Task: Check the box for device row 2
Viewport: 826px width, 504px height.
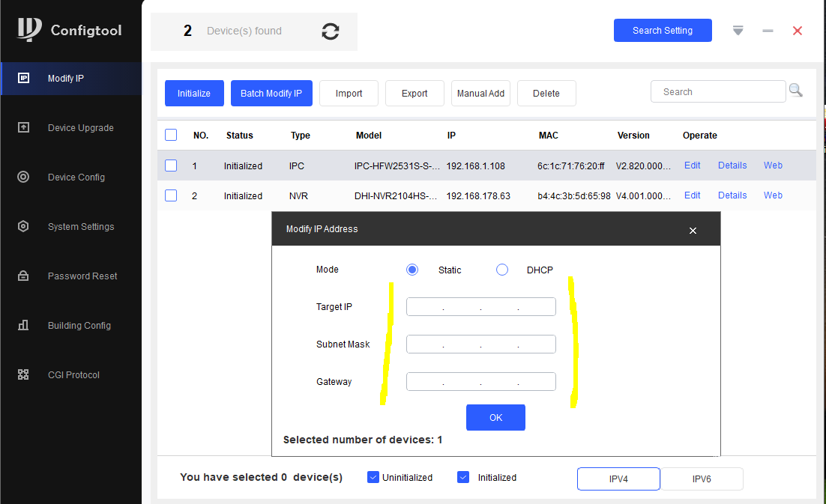Action: coord(171,195)
